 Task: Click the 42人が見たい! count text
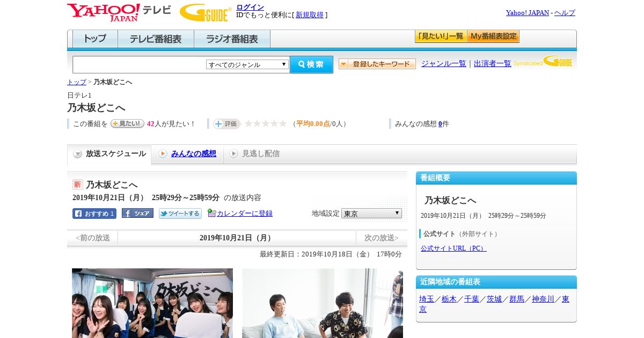171,124
